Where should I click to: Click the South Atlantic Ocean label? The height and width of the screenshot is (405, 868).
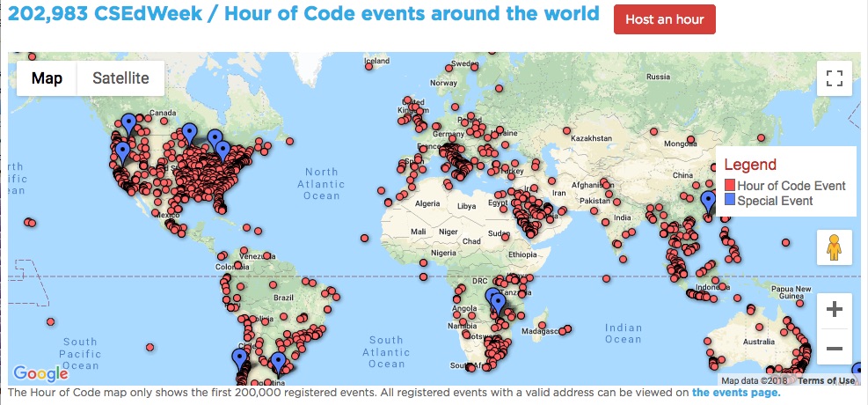click(386, 352)
